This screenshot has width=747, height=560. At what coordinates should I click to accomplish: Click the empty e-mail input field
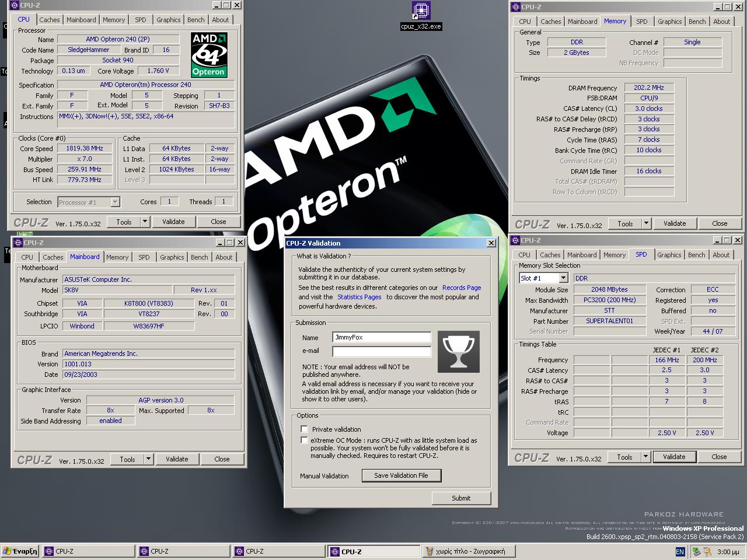point(382,351)
